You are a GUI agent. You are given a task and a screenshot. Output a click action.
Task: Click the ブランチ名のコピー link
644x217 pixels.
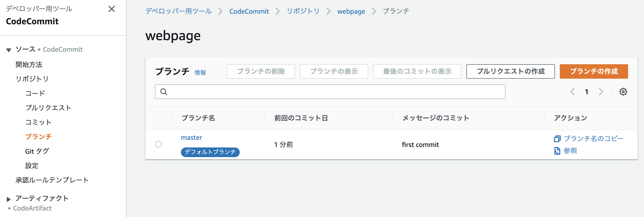tap(593, 139)
